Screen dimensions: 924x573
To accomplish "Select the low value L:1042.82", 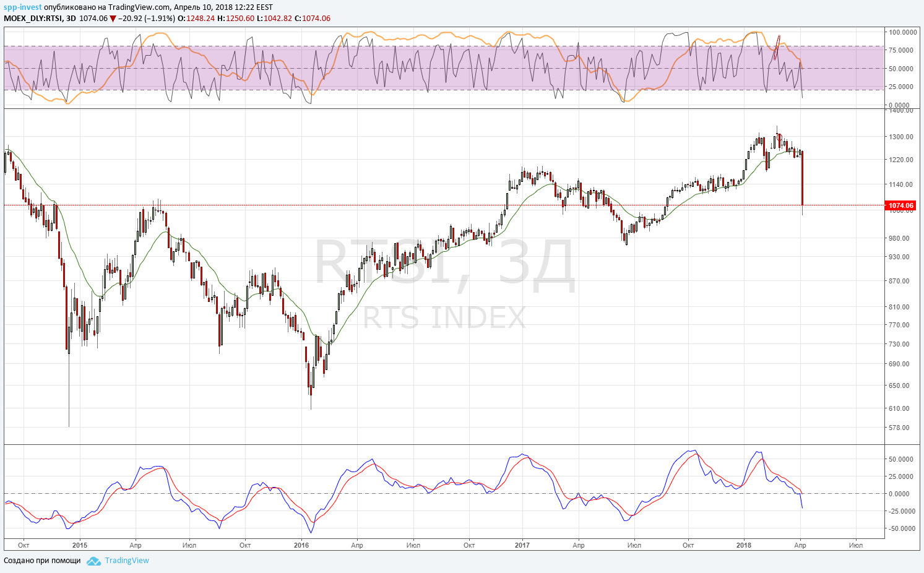I will point(274,19).
